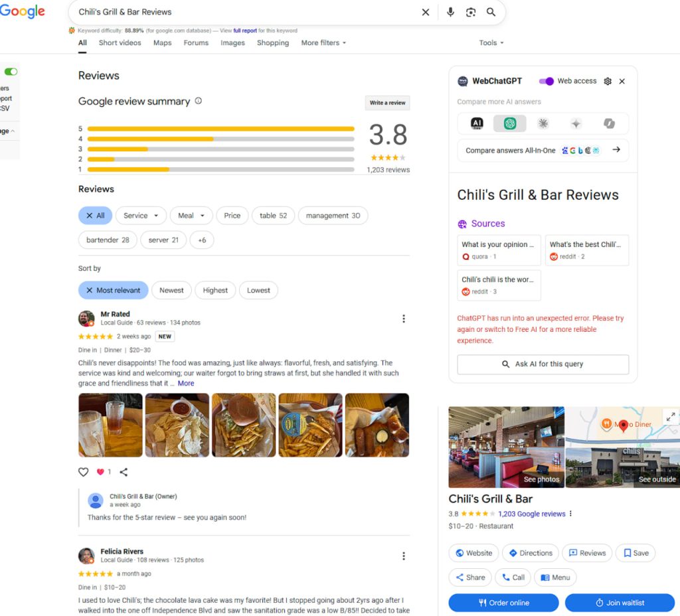Image resolution: width=680 pixels, height=616 pixels.
Task: Open Mr Rated's profile avatar
Action: 86,319
